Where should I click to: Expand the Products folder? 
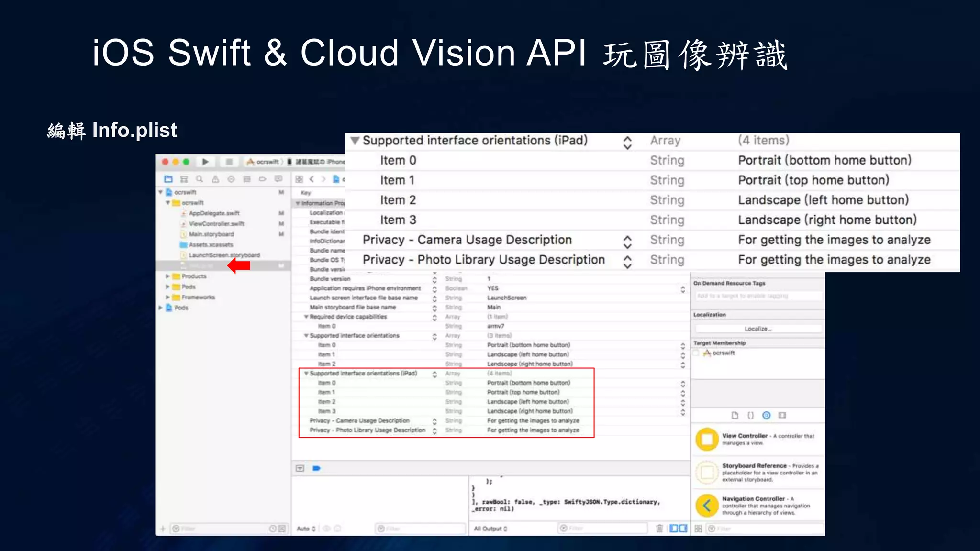click(x=168, y=276)
